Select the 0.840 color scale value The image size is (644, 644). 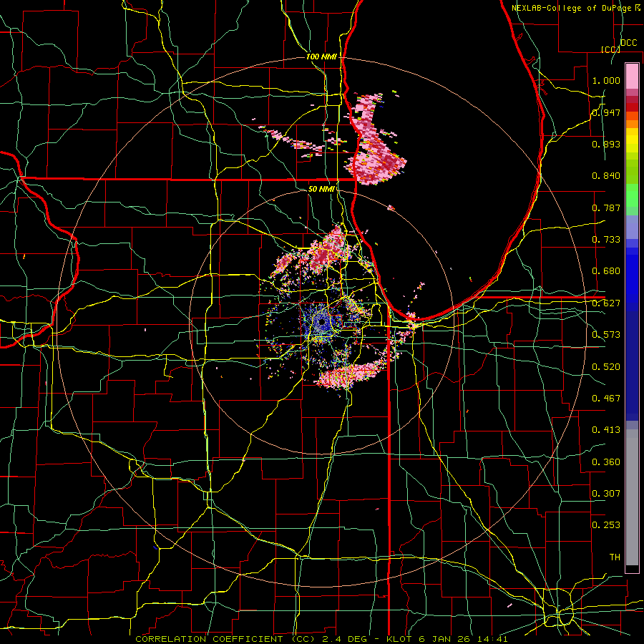[x=606, y=176]
